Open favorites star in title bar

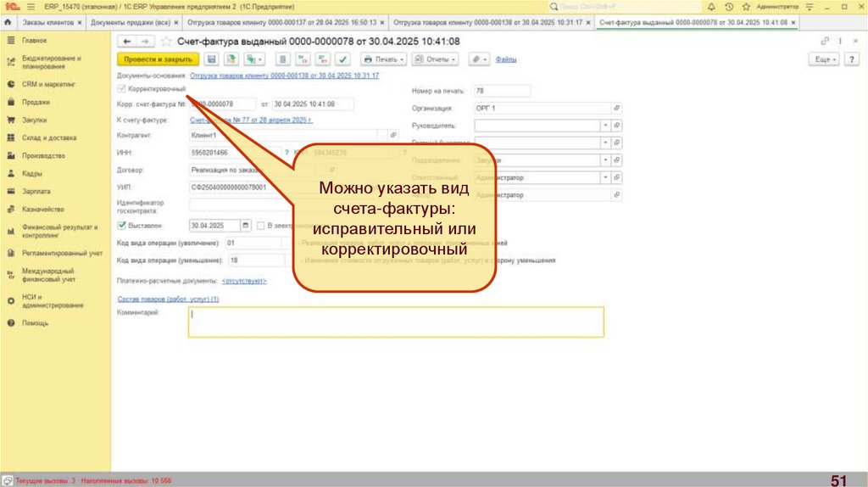coord(746,7)
